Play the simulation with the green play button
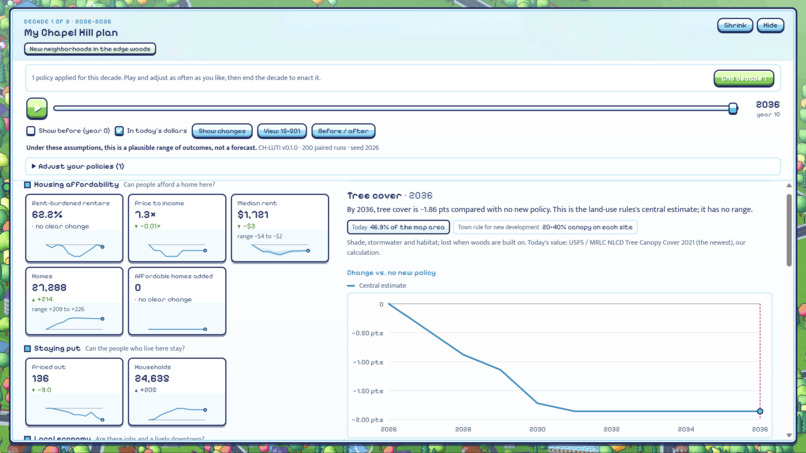Viewport: 806px width, 453px height. (37, 108)
